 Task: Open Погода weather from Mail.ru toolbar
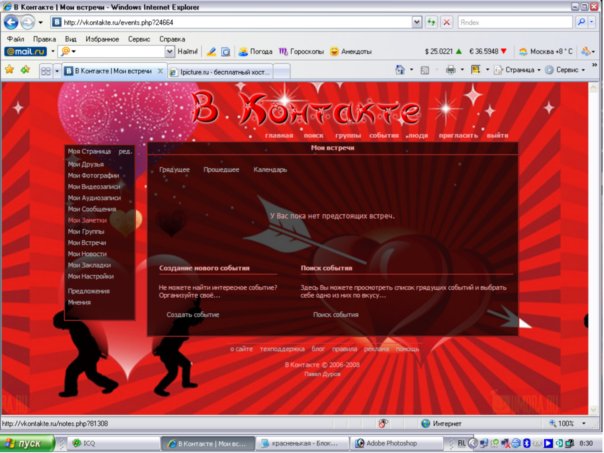coord(255,51)
